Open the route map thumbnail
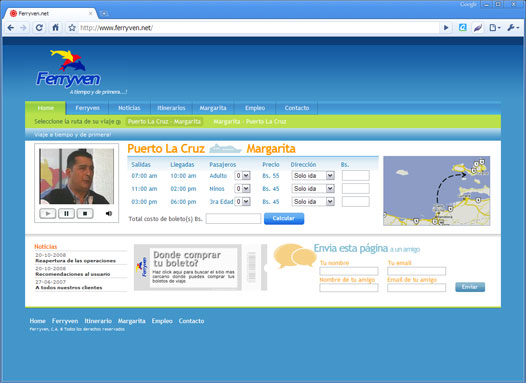Image resolution: width=526 pixels, height=383 pixels. click(x=437, y=191)
